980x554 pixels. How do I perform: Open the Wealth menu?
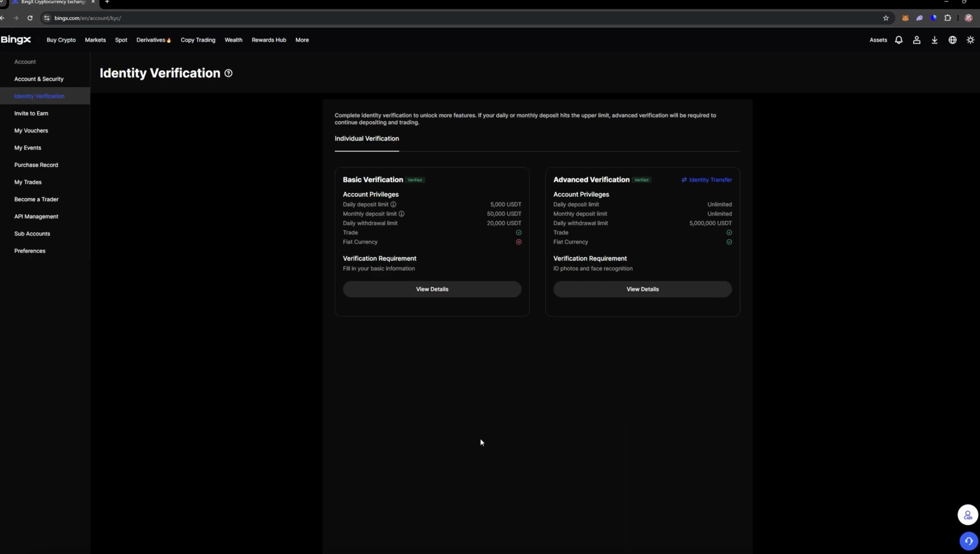[x=233, y=40]
